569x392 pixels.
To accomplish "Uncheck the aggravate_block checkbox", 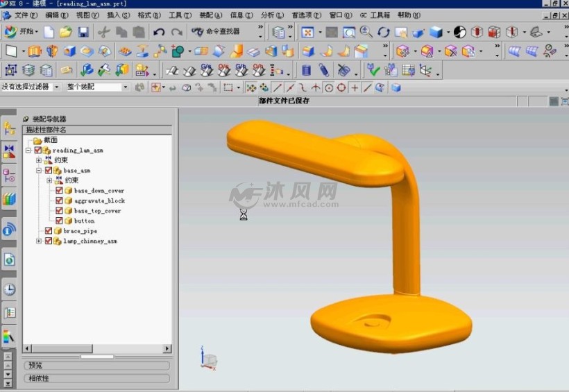I will [60, 201].
